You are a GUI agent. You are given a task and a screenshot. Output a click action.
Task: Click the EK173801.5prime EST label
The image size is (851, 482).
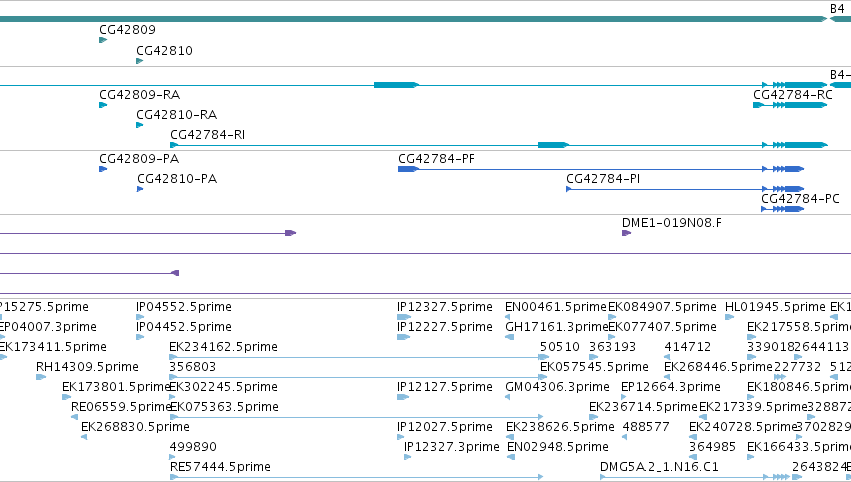point(116,386)
